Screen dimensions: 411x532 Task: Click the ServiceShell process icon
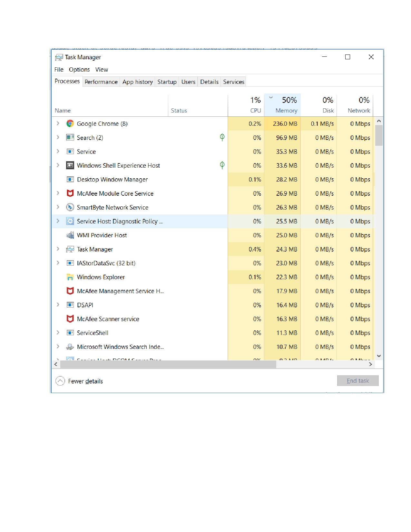(x=70, y=333)
